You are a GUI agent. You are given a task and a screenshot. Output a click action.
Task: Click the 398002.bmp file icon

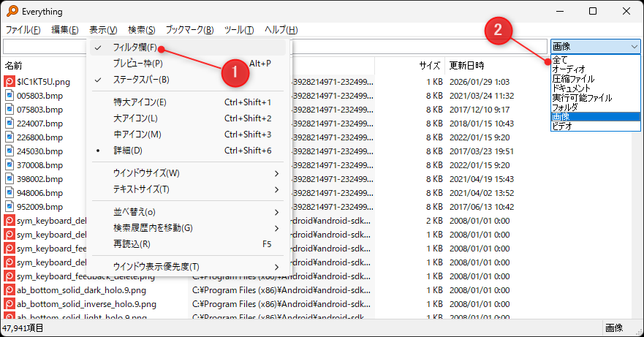pos(10,179)
